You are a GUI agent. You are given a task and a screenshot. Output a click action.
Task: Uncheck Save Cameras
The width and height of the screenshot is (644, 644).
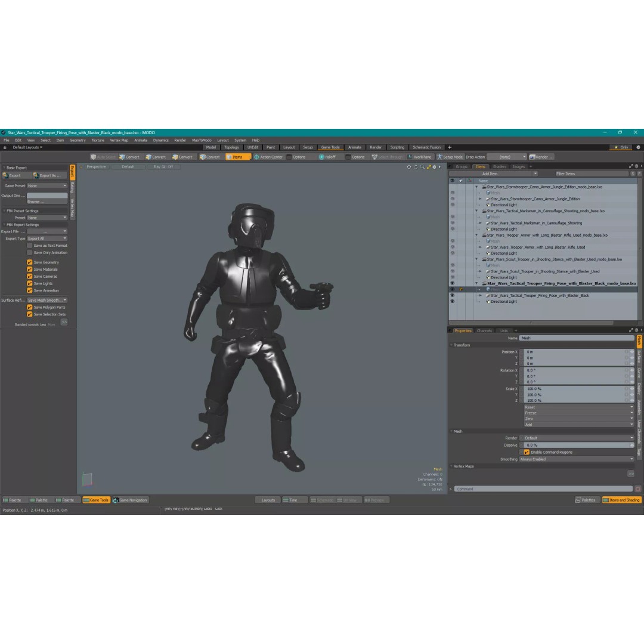30,277
